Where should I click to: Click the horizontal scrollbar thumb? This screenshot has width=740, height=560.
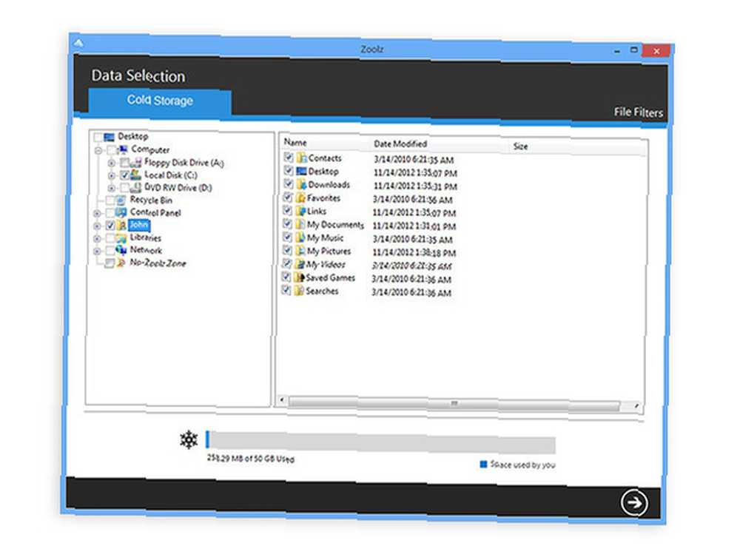click(454, 404)
